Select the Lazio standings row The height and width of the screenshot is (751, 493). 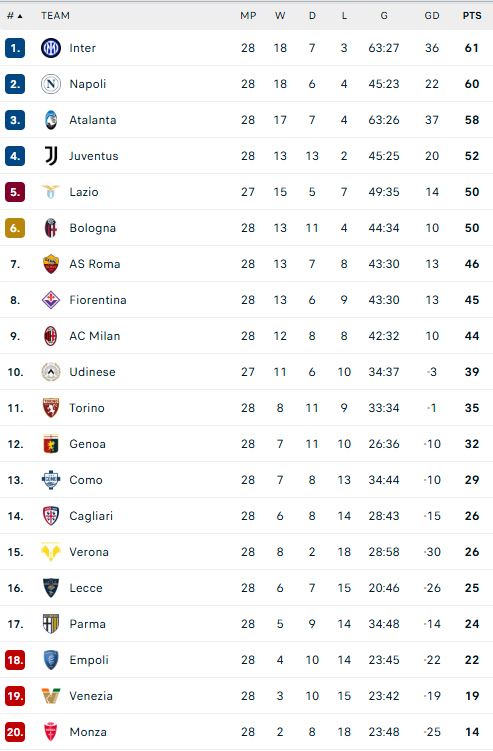(x=246, y=192)
